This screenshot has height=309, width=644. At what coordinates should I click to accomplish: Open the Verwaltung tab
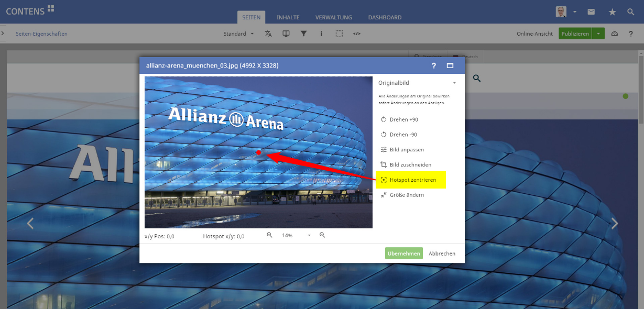(x=333, y=17)
